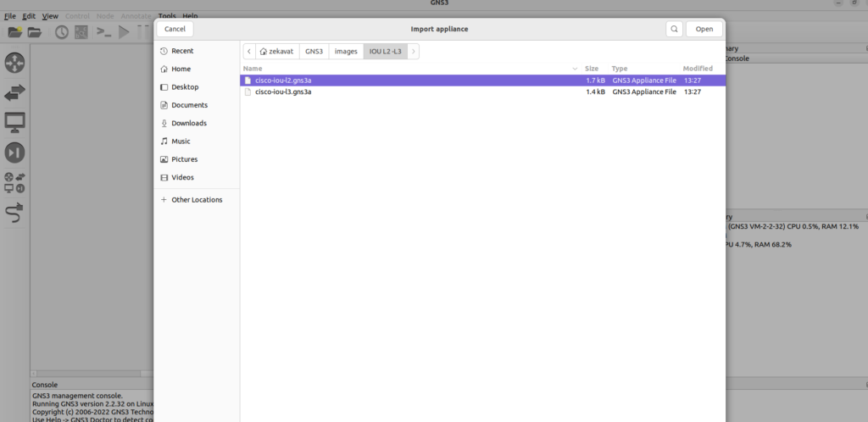Show all devices icon in sidebar
This screenshot has width=868, height=422.
(x=15, y=182)
